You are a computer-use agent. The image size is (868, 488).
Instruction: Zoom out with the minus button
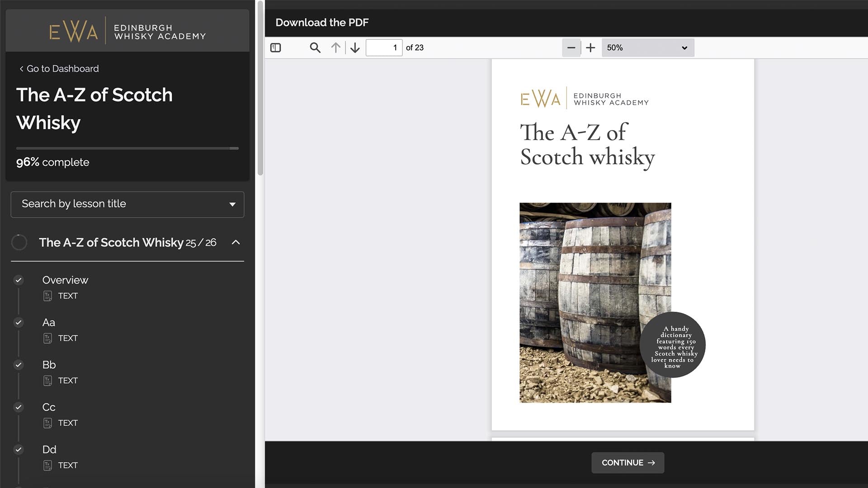[x=571, y=47]
